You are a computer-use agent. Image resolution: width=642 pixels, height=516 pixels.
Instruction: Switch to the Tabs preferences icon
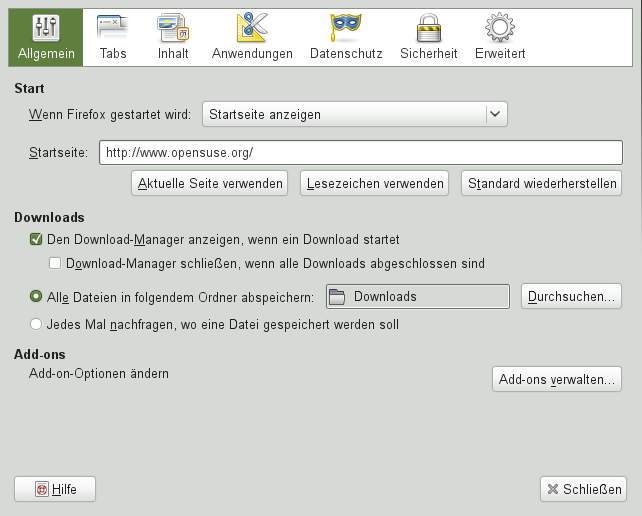pyautogui.click(x=113, y=28)
